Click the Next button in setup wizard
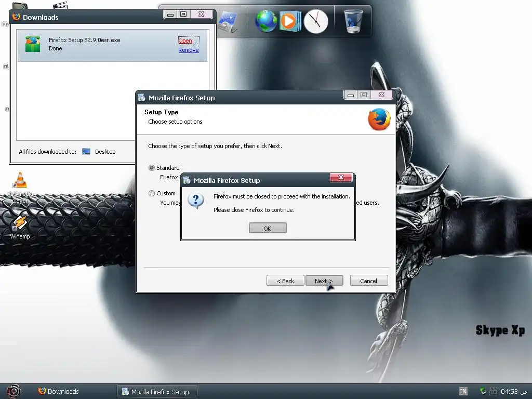 [x=324, y=281]
